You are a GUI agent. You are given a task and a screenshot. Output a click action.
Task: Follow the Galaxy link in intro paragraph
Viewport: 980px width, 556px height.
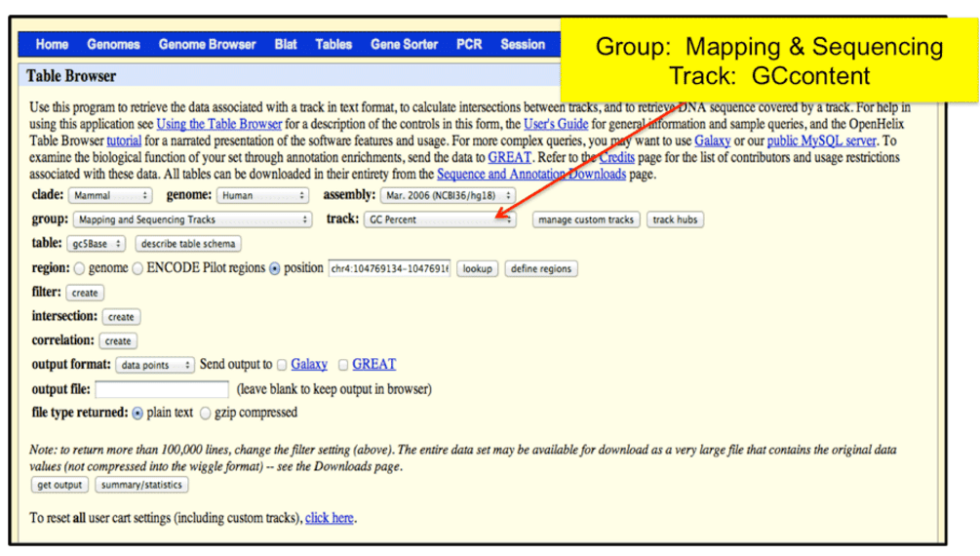click(x=713, y=140)
